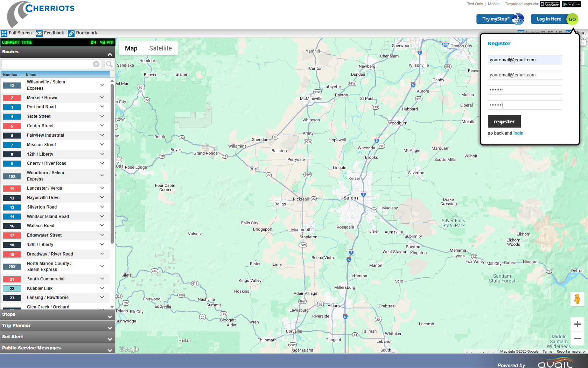Select the Map view tab
The height and width of the screenshot is (368, 588).
point(131,48)
